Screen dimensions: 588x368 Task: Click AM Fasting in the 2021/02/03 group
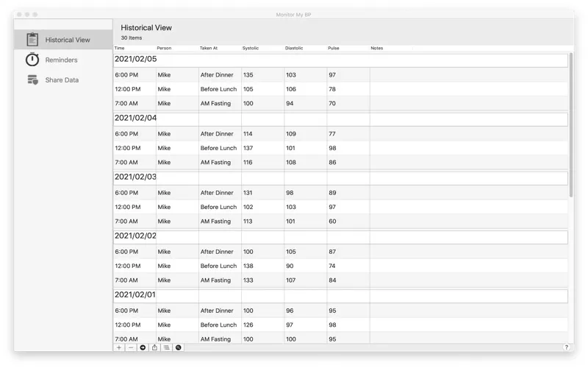215,222
